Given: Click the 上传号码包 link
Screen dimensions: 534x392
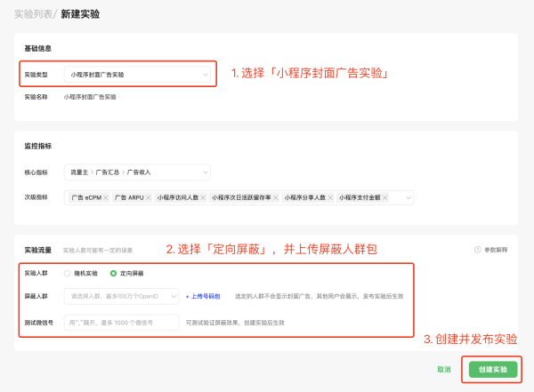Looking at the screenshot, I should tap(203, 296).
